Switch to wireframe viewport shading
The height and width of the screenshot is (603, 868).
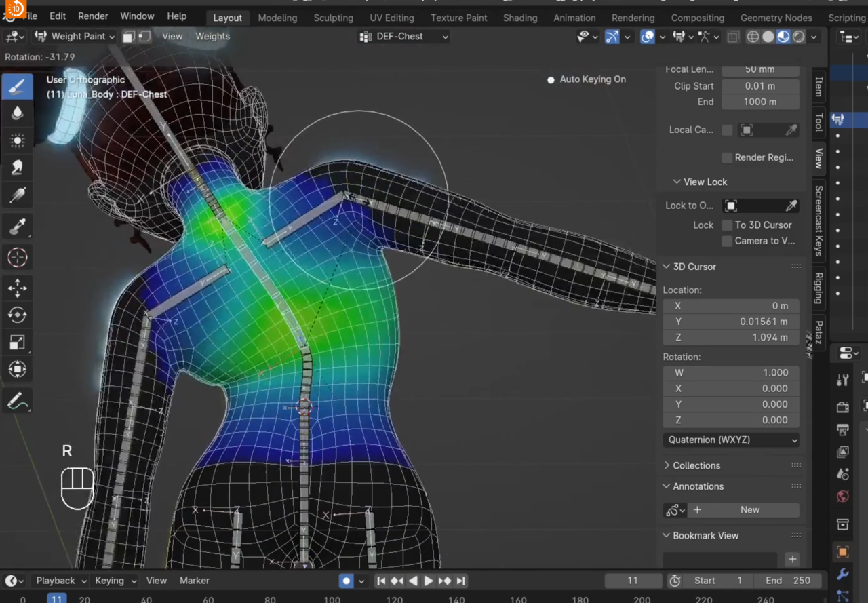coord(753,37)
